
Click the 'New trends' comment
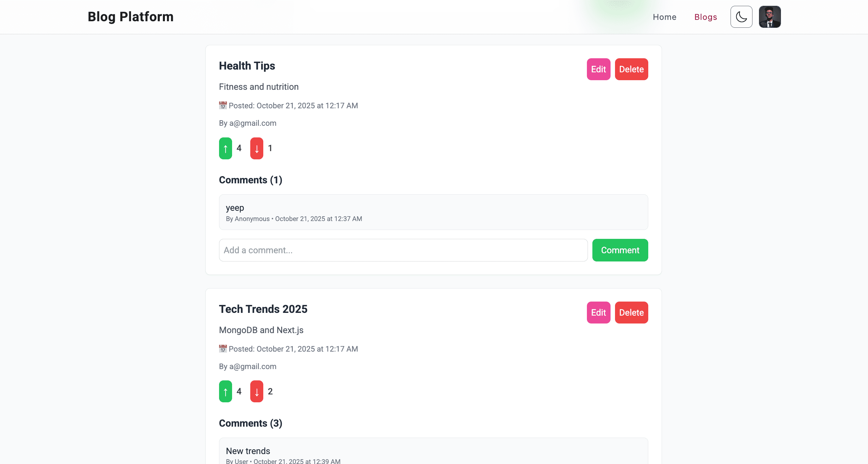point(248,451)
